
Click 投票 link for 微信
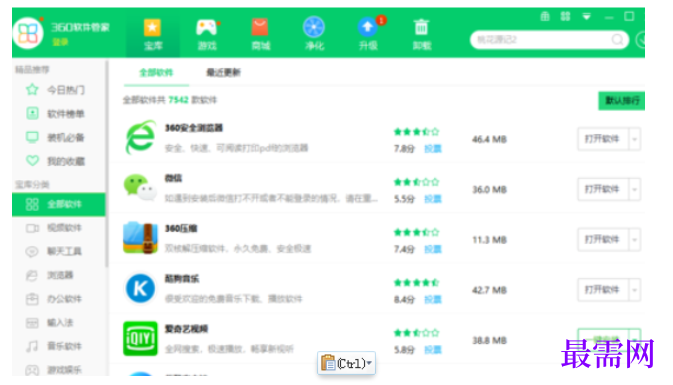point(433,199)
